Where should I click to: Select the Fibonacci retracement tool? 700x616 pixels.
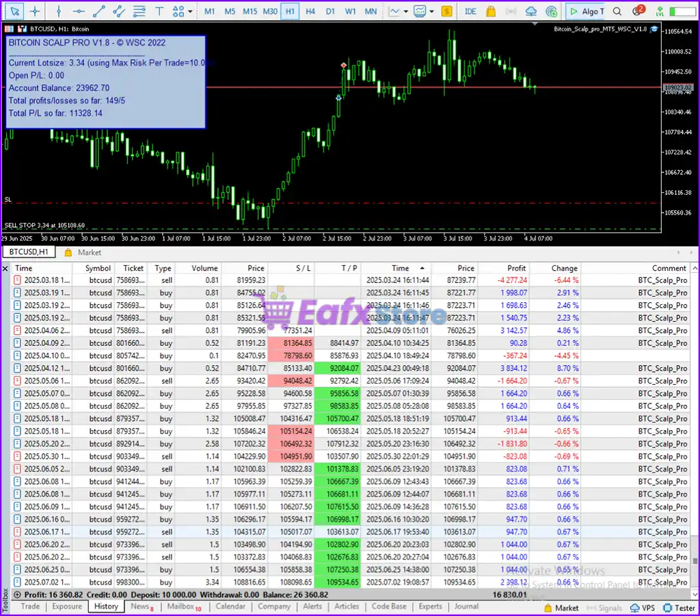[x=139, y=11]
